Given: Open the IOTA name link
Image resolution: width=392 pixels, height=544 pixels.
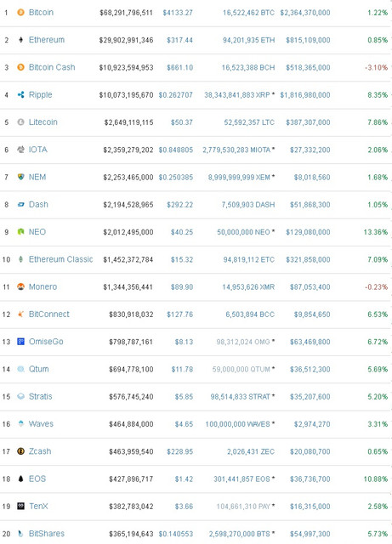Looking at the screenshot, I should coord(38,150).
